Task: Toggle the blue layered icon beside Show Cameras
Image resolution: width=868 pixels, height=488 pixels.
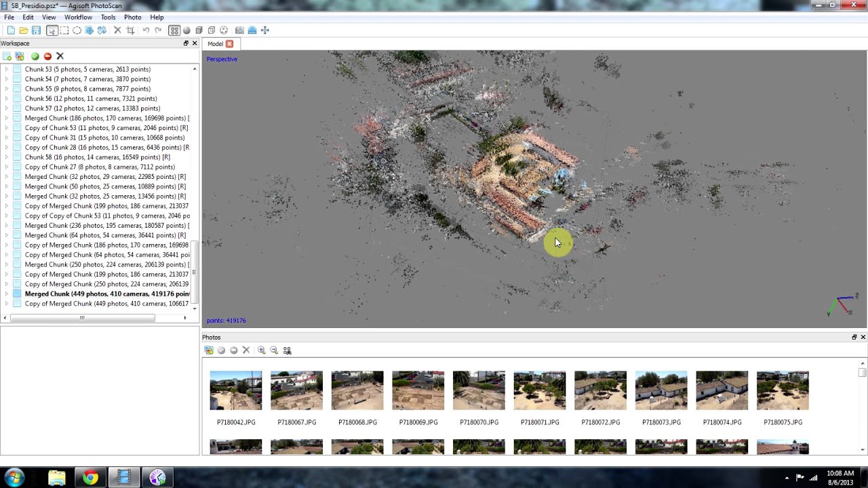Action: [252, 30]
